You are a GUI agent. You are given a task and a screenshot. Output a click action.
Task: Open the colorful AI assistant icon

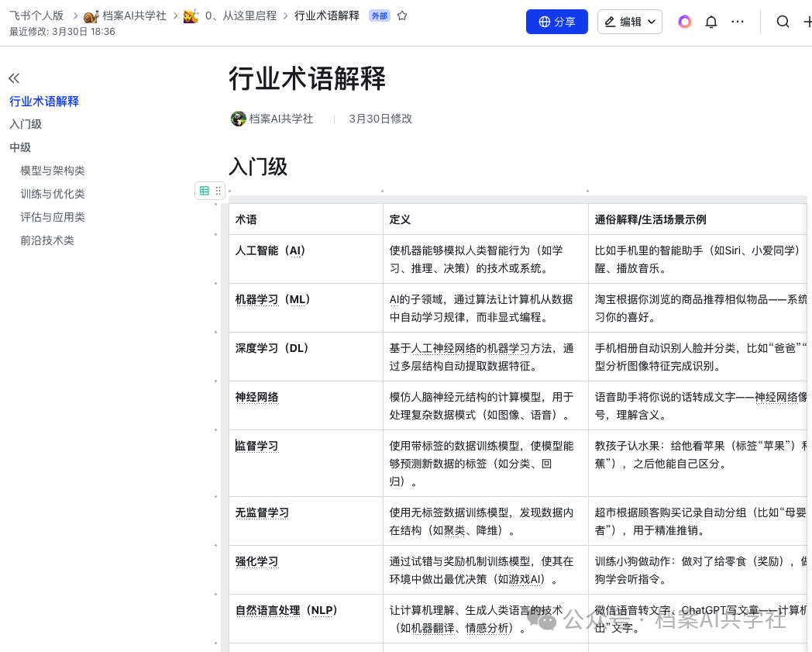pos(685,22)
